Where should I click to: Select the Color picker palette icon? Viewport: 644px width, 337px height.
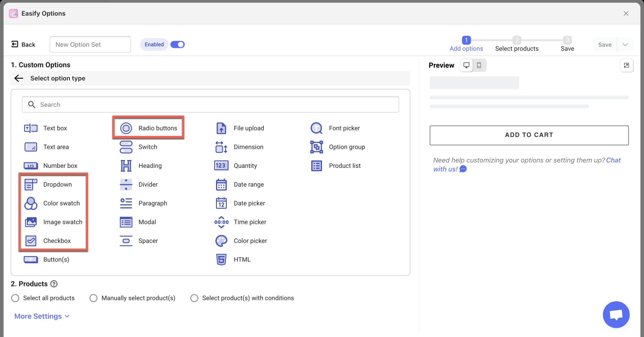tap(221, 241)
